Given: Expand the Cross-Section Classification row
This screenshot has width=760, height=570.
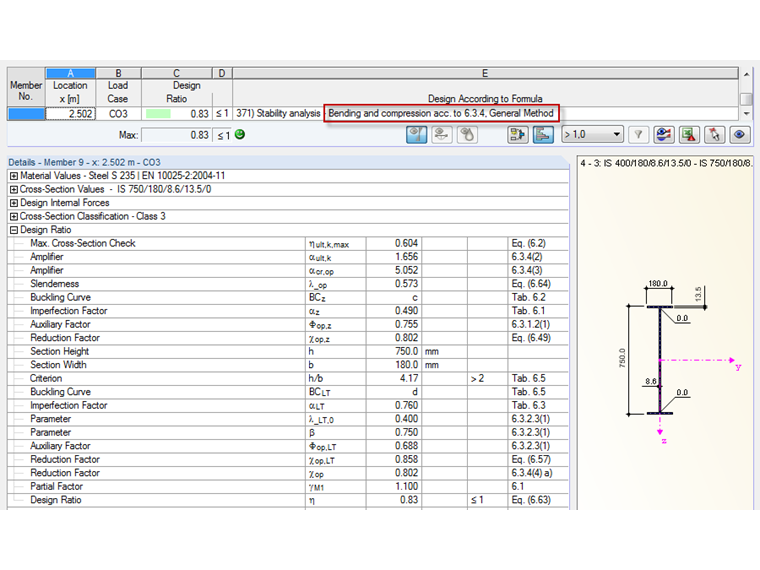Looking at the screenshot, I should click(x=14, y=217).
